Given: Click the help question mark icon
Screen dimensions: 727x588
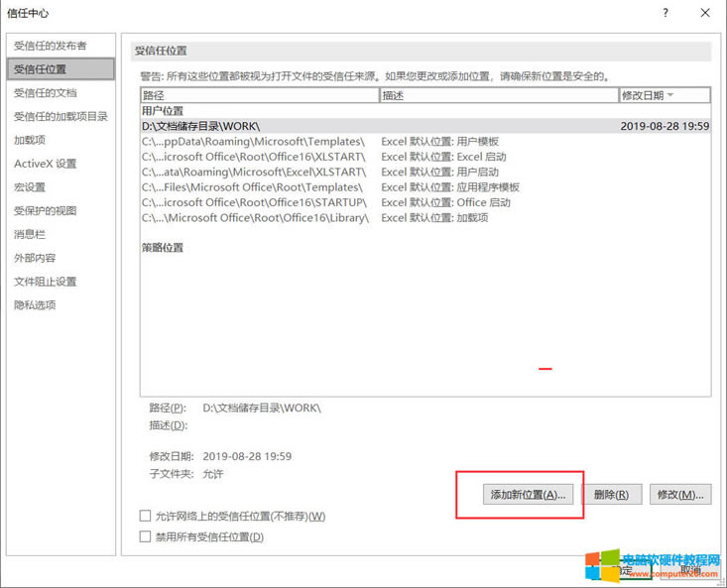Looking at the screenshot, I should click(664, 13).
